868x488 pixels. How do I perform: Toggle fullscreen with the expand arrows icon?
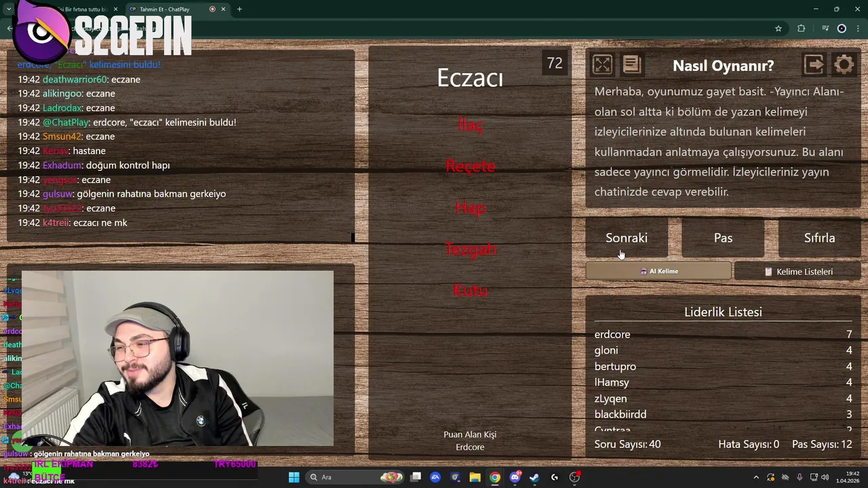click(x=602, y=64)
